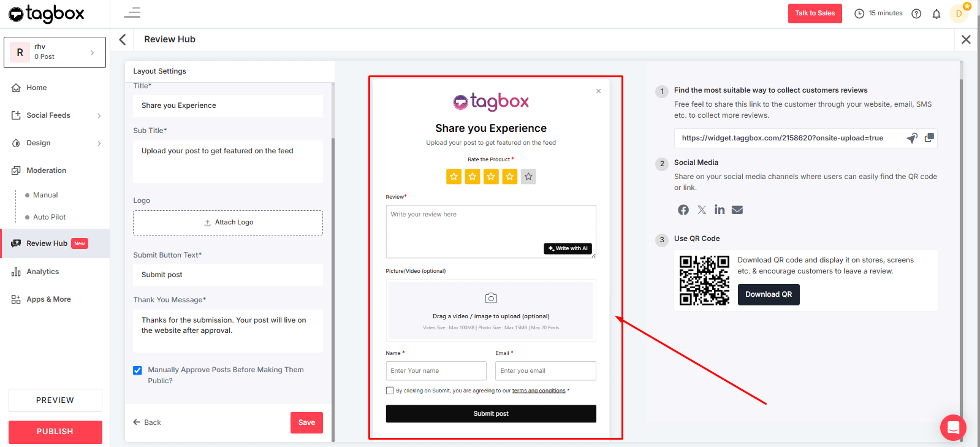Viewport: 980px width, 447px height.
Task: Click the drag video/image upload area
Action: click(491, 310)
